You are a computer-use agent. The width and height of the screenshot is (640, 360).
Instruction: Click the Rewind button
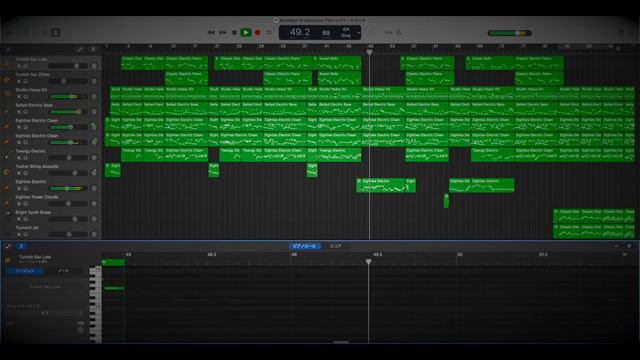[211, 32]
